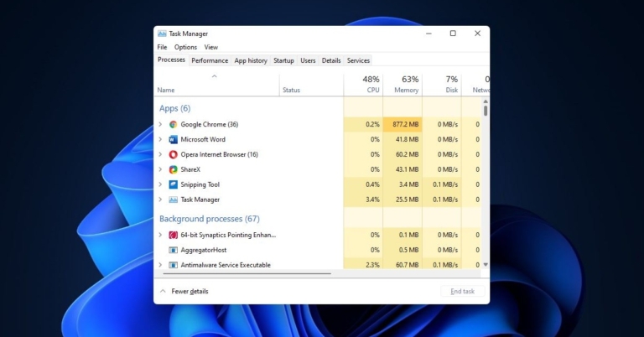Click the scroll up arrow

[486, 101]
